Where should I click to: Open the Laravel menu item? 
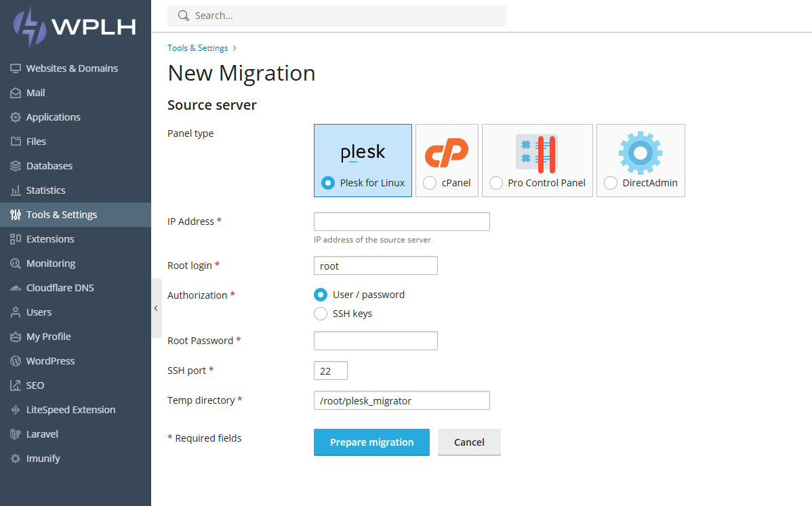(76, 434)
